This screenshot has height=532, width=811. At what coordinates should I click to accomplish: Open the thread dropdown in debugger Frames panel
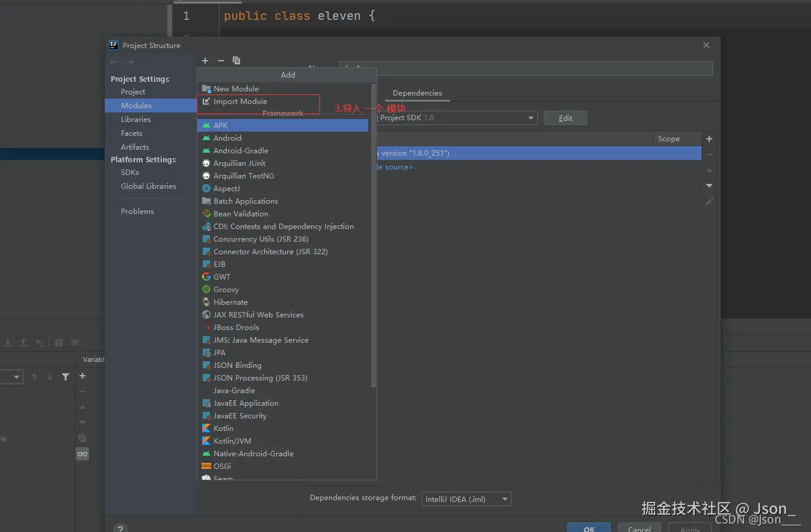11,377
